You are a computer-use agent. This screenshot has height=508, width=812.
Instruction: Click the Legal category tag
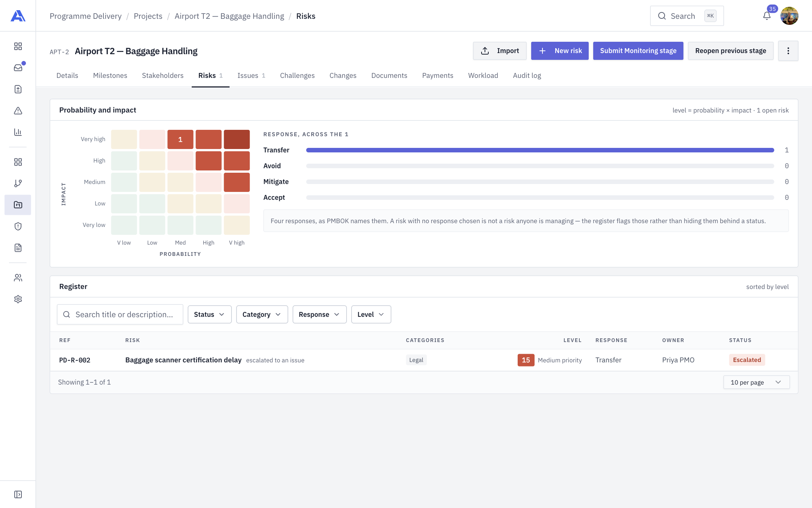pyautogui.click(x=416, y=360)
